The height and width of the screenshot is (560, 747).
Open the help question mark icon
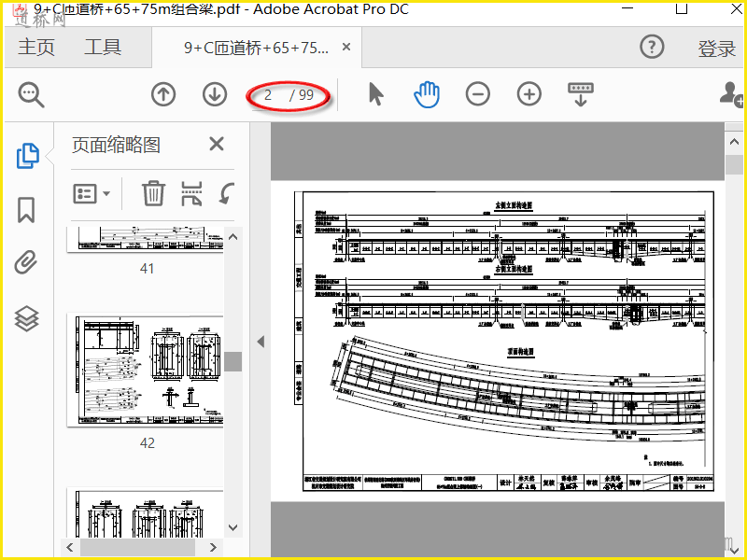tap(652, 48)
